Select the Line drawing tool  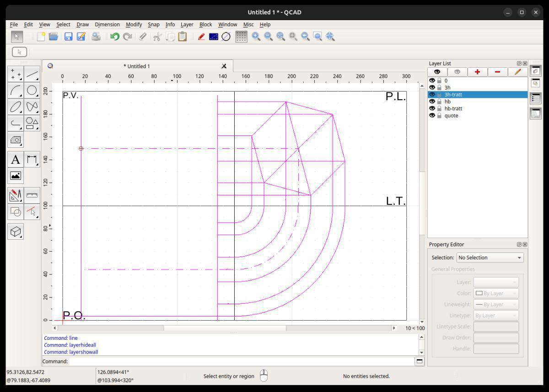(32, 74)
